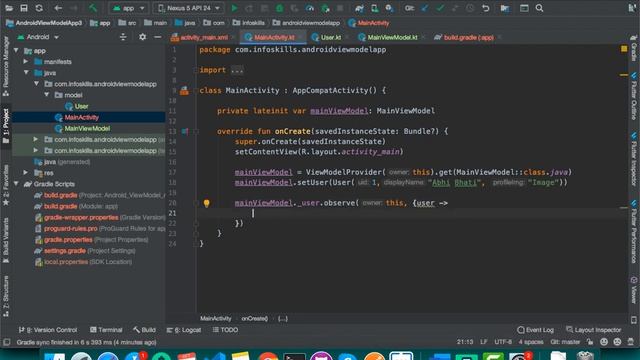Open Project panel settings gear
Screen dimensions: 640x360
click(142, 37)
